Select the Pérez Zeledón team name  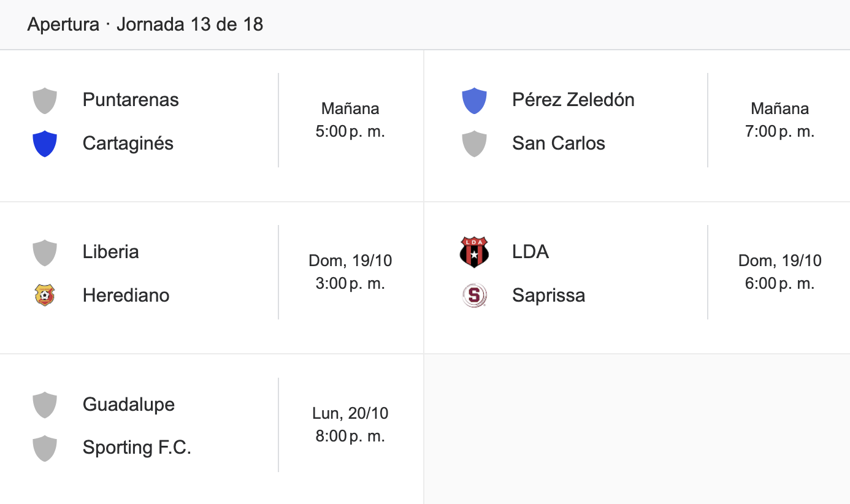point(573,100)
